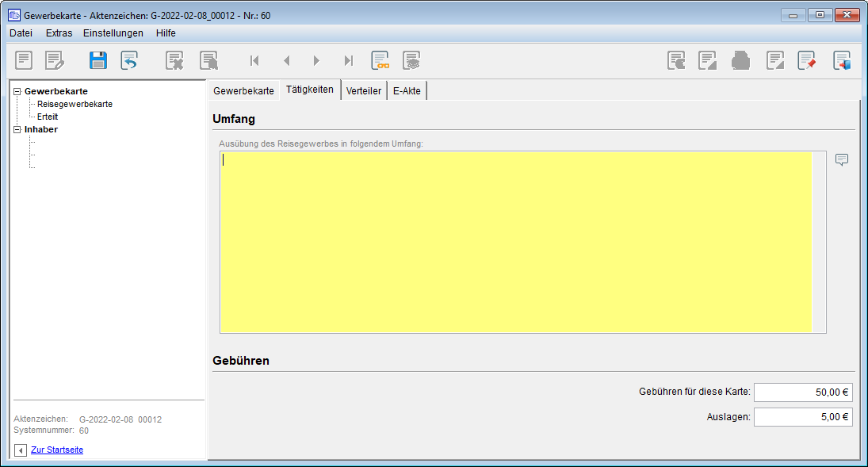Open the Einstellungen menu
The image size is (868, 467).
(113, 33)
